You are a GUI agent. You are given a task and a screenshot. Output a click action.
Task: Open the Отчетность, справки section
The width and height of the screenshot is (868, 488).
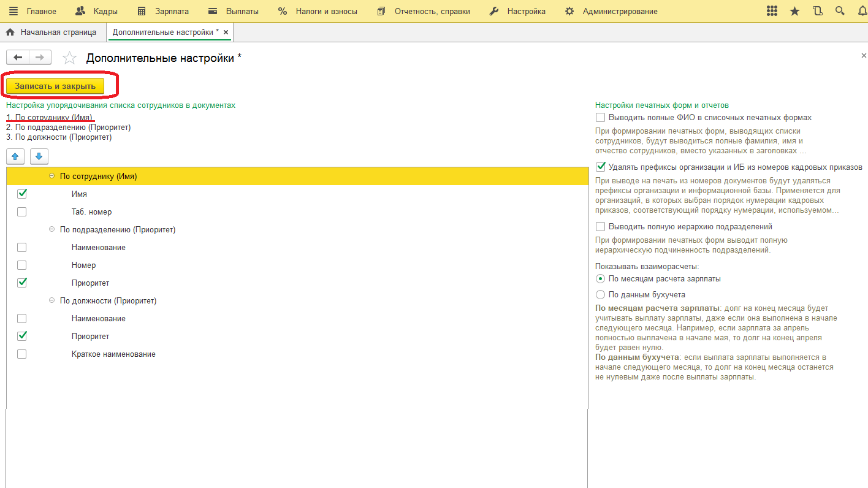[x=424, y=11]
